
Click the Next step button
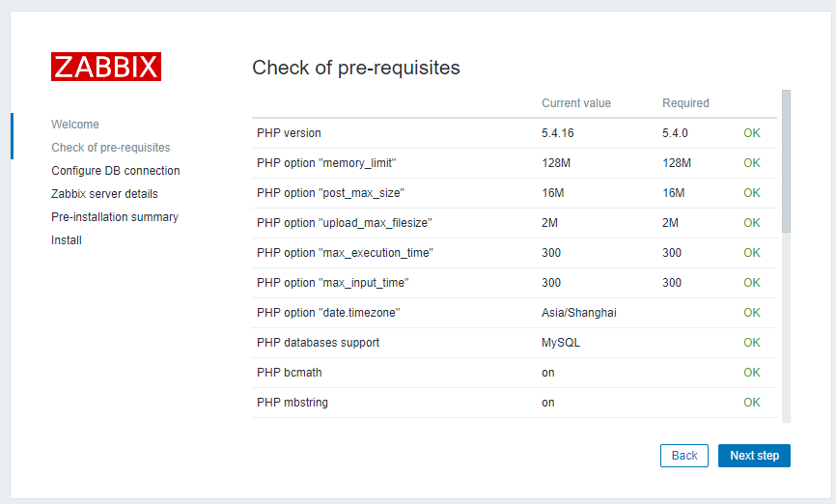pos(754,456)
